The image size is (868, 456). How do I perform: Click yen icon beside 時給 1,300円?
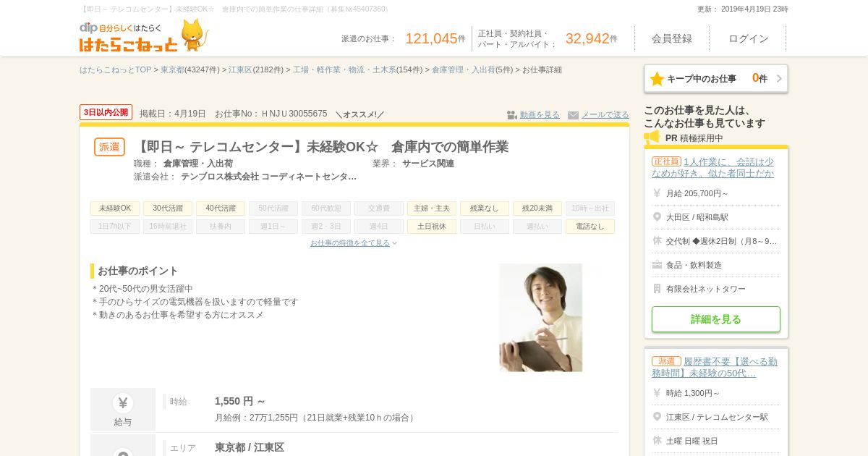(x=657, y=393)
